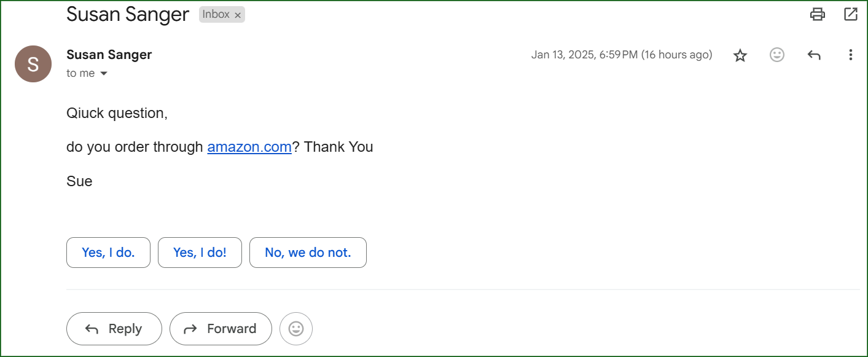Screen dimensions: 868x357
Task: Click the Susan Sanger subject heading
Action: point(128,14)
